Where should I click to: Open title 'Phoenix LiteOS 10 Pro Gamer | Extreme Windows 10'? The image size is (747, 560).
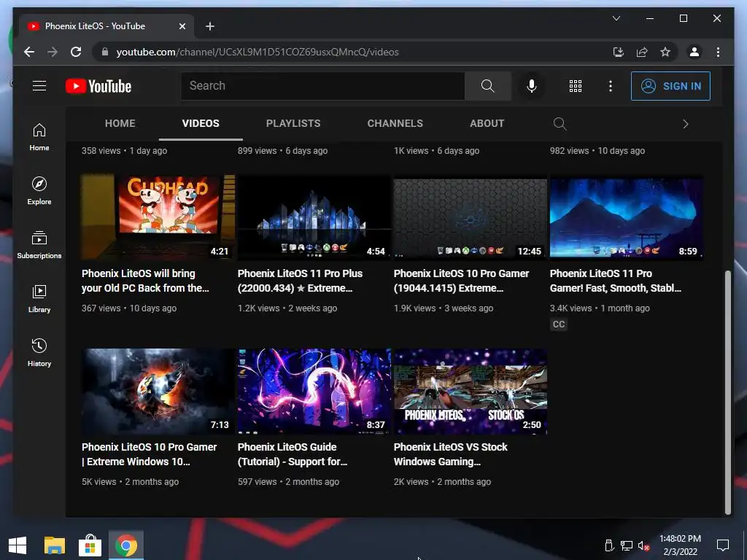click(149, 454)
